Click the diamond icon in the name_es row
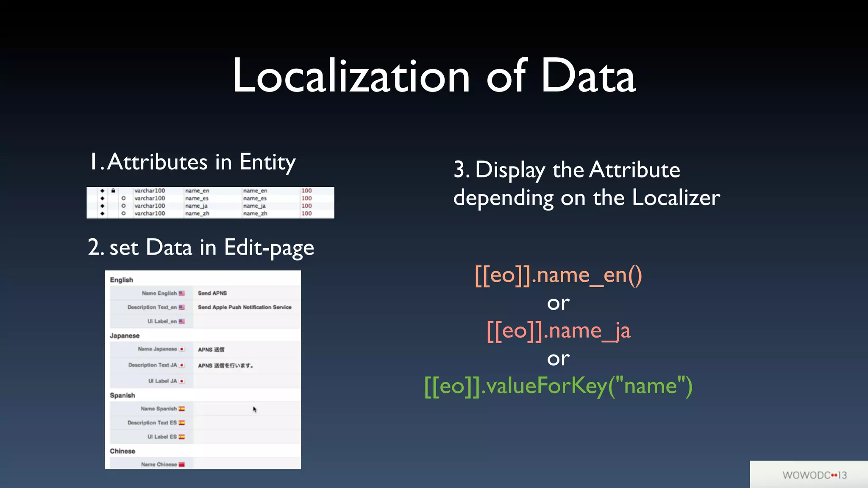The height and width of the screenshot is (488, 868). coord(102,198)
